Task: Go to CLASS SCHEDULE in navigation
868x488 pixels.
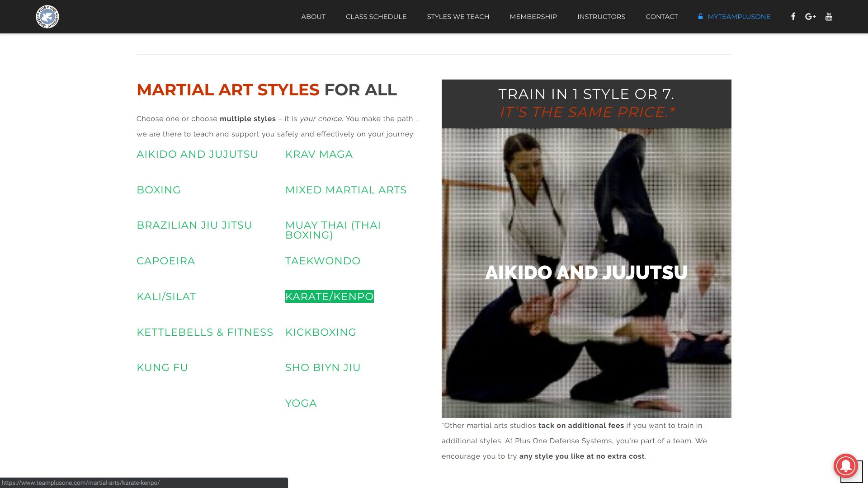Action: pyautogui.click(x=376, y=17)
